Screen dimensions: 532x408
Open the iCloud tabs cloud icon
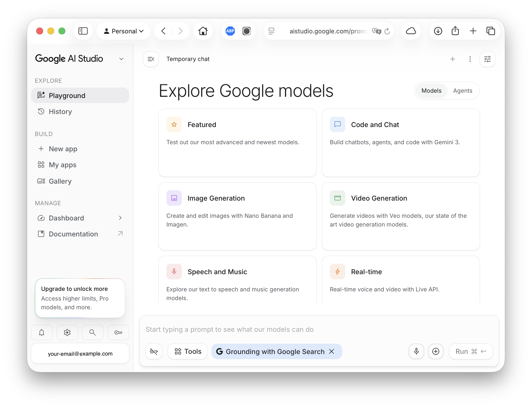click(411, 31)
